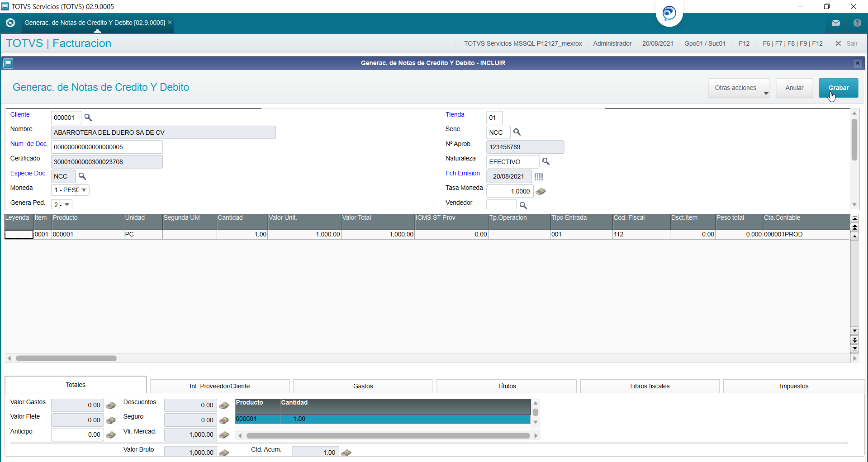The height and width of the screenshot is (462, 868).
Task: Open Ctd. Acum. calculator icon
Action: 346,453
